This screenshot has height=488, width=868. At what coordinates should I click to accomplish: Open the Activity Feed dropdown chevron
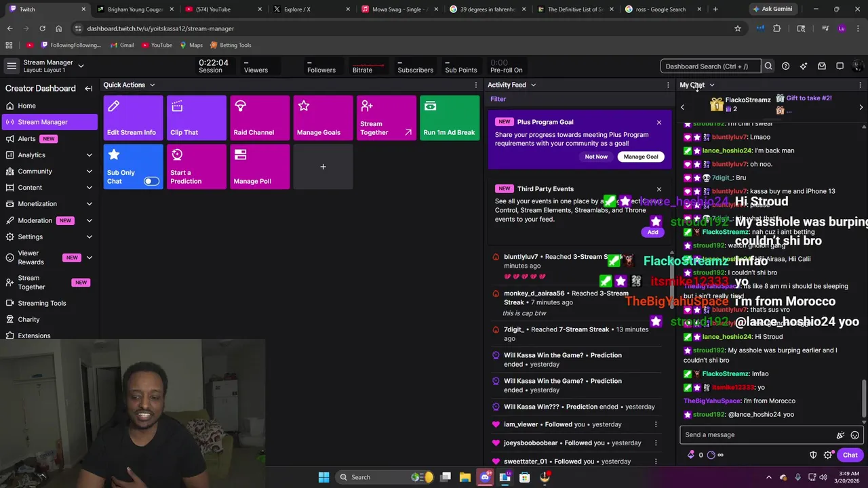pyautogui.click(x=533, y=85)
